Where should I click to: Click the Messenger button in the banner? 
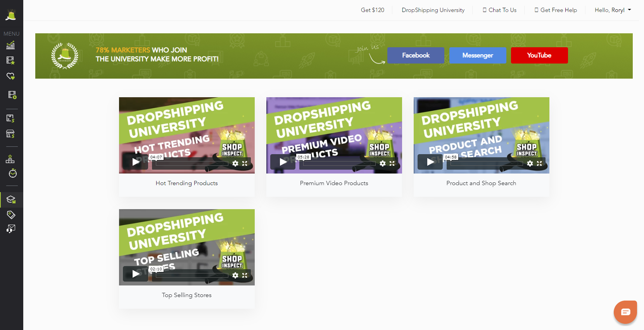[x=478, y=55]
